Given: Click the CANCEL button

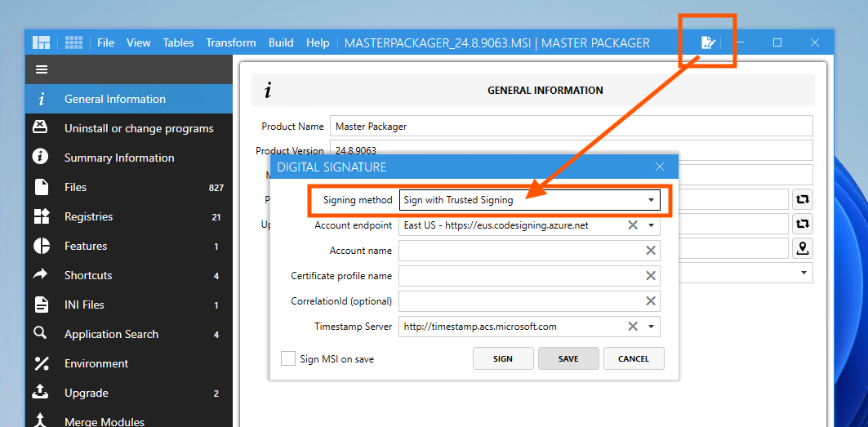Looking at the screenshot, I should [x=634, y=358].
